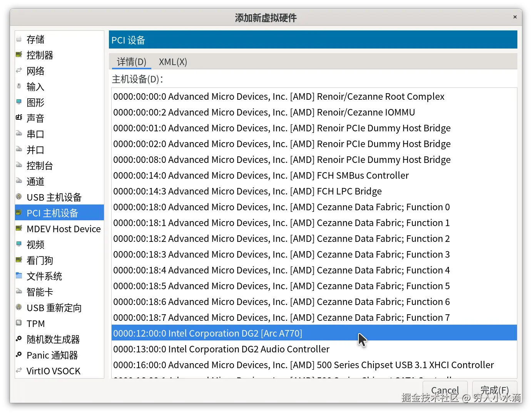Select the 串口 entry
The width and height of the screenshot is (532, 414).
click(59, 134)
